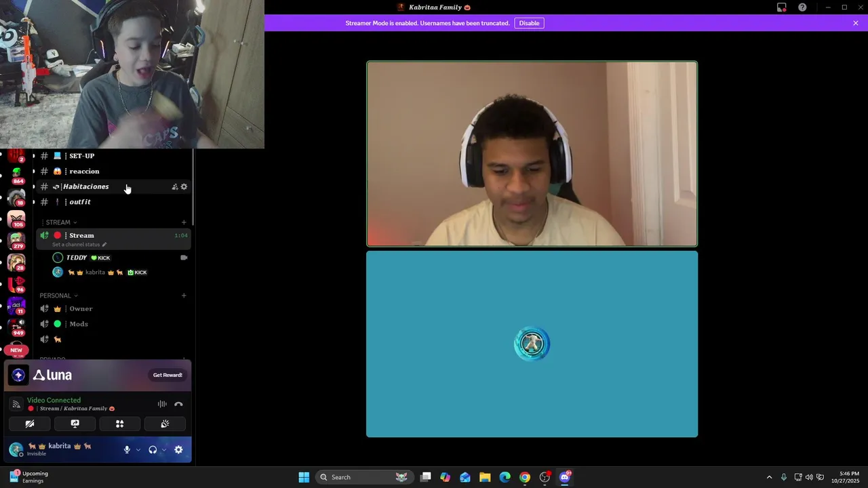Open Discord inbox icon in title bar
868x488 pixels.
pos(782,7)
